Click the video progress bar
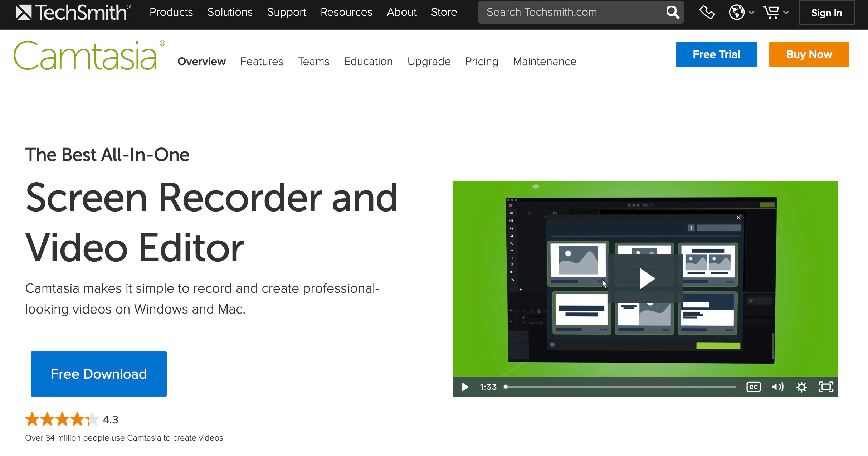The image size is (868, 456). (620, 387)
